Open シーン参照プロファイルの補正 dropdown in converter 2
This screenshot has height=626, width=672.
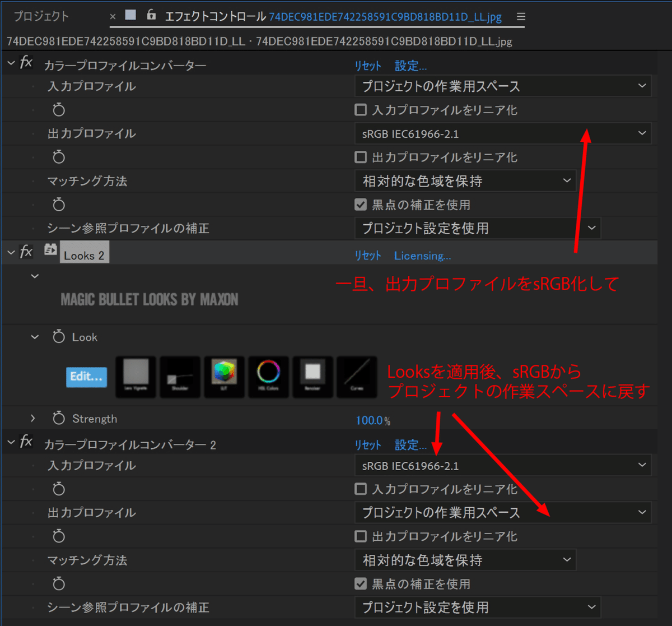pos(478,607)
